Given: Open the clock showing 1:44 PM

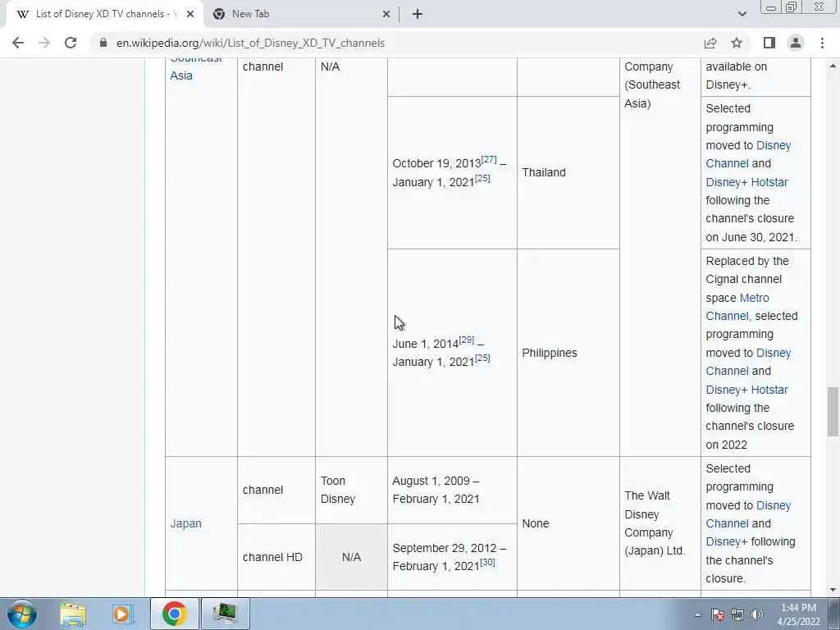Looking at the screenshot, I should (798, 614).
